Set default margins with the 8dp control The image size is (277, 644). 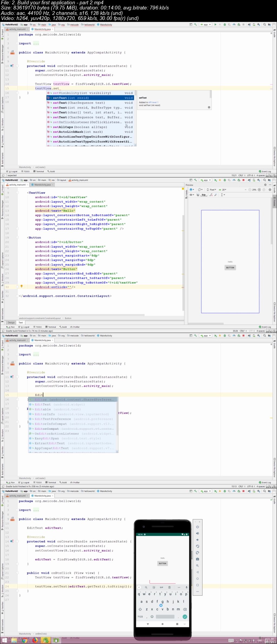pos(204,195)
